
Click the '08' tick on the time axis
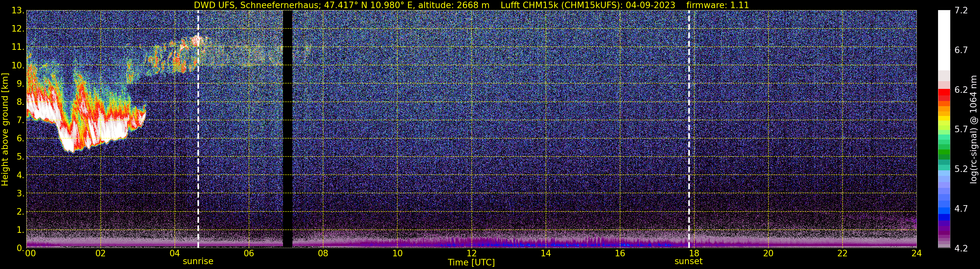pos(323,253)
